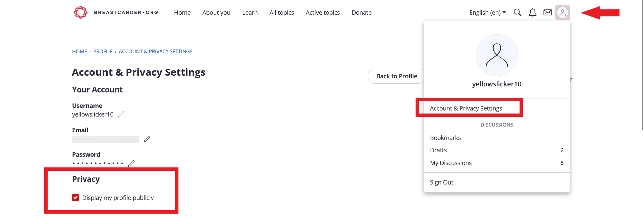
Task: Select Account & Privacy Settings from the menu
Action: pyautogui.click(x=466, y=108)
